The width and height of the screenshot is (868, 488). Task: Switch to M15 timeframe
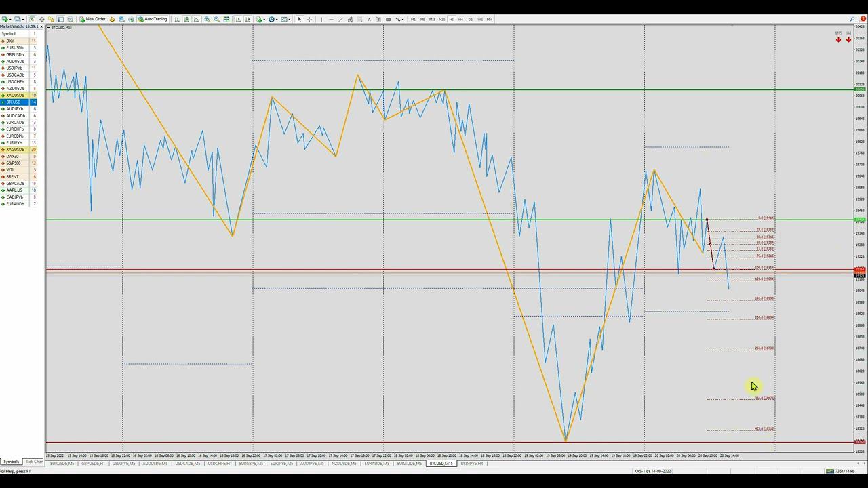(432, 19)
